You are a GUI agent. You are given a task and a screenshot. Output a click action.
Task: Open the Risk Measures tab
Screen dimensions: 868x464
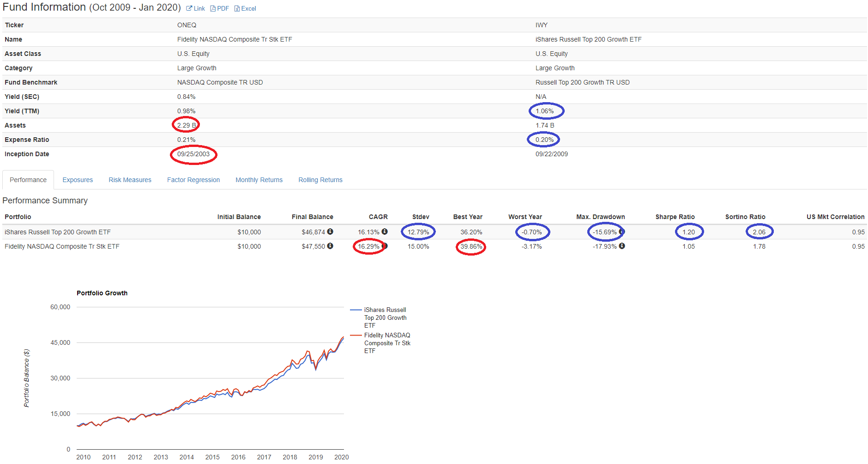coord(130,180)
